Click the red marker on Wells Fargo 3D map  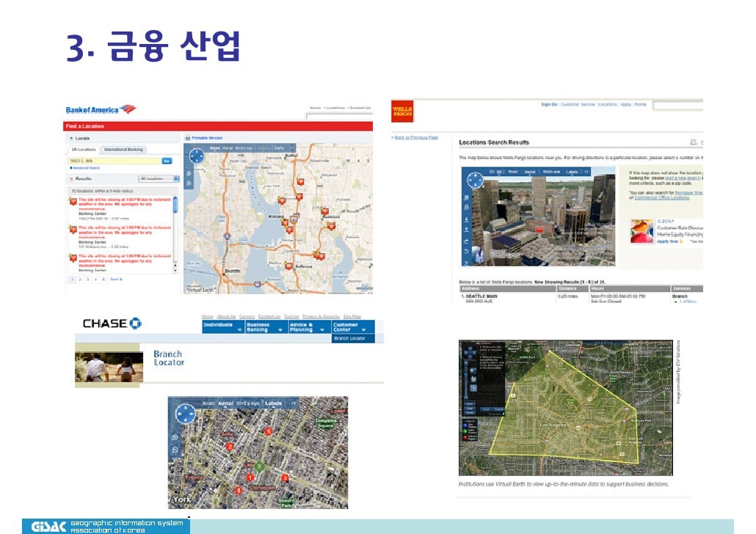pyautogui.click(x=539, y=230)
